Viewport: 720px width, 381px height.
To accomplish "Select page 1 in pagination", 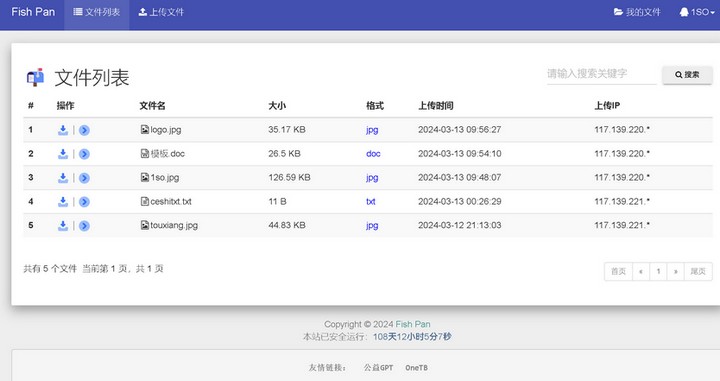I will pyautogui.click(x=658, y=271).
